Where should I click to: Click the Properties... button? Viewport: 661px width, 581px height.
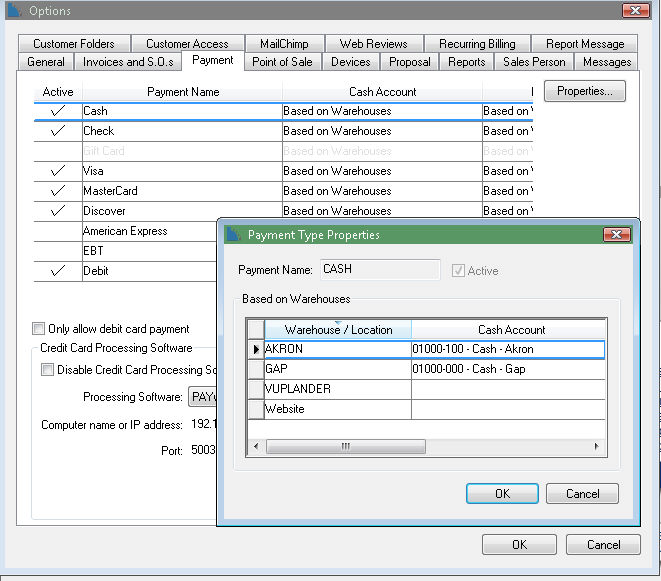(585, 91)
